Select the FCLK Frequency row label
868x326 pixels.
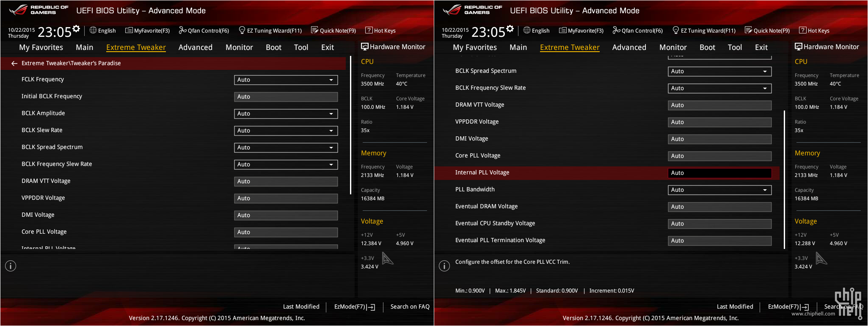43,79
